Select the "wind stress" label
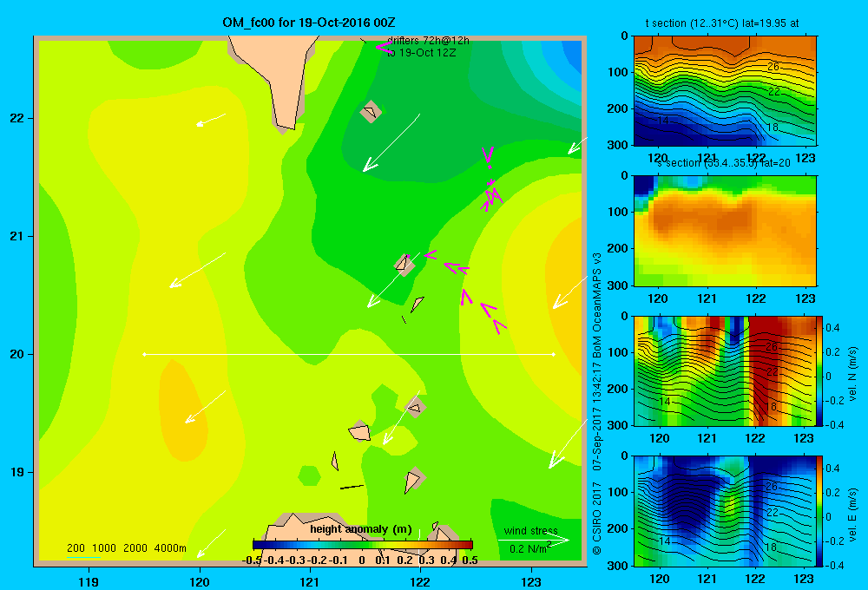 (x=531, y=531)
